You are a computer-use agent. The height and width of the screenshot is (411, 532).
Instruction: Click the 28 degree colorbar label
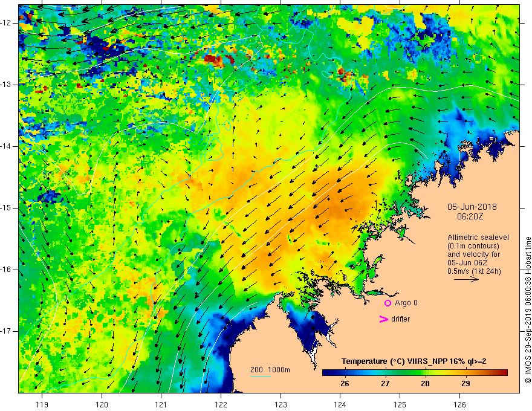425,384
